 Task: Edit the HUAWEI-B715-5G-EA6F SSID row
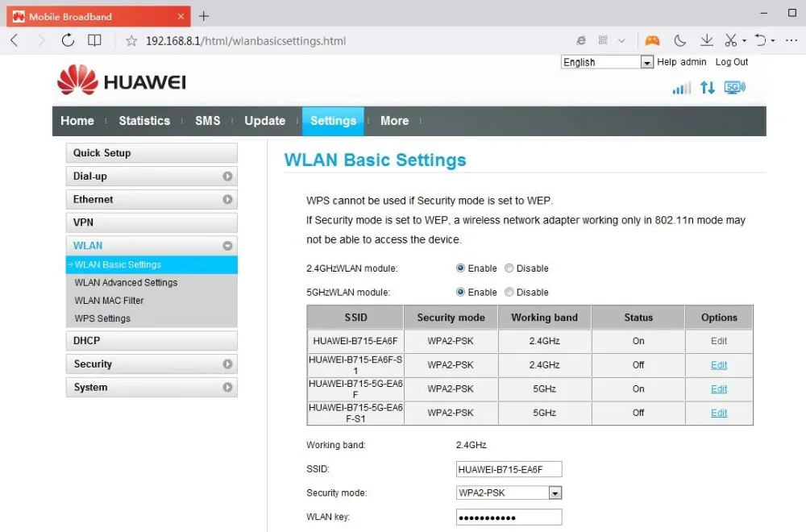[x=719, y=389]
